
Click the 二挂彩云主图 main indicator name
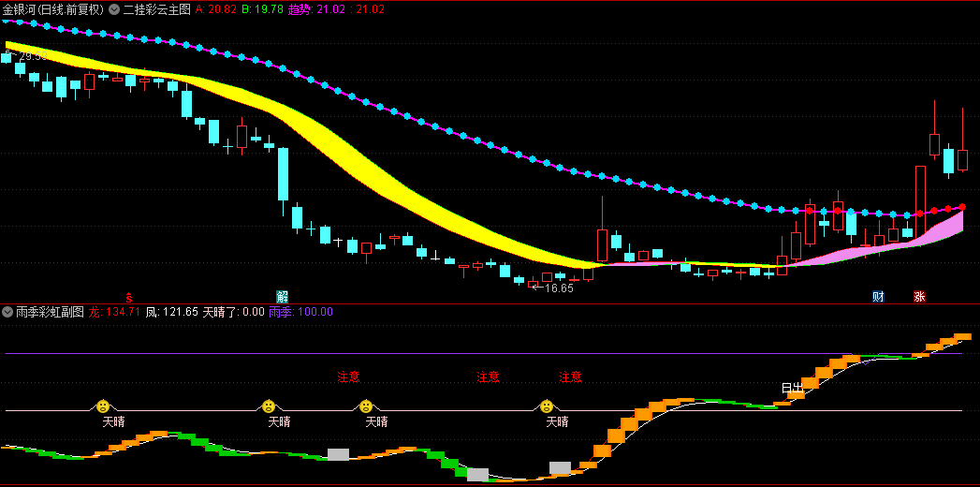157,9
